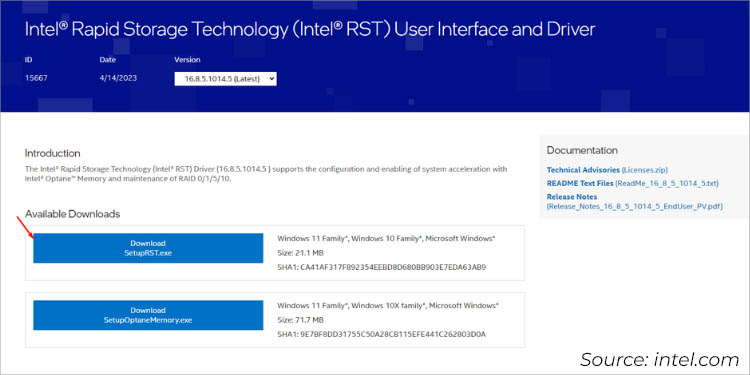Click the Introduction description paragraph
Image resolution: width=750 pixels, height=375 pixels.
click(x=266, y=174)
